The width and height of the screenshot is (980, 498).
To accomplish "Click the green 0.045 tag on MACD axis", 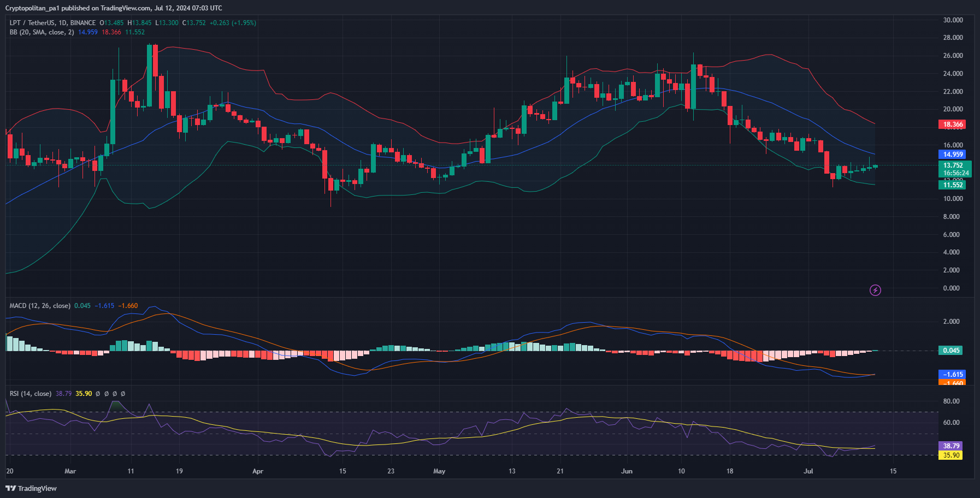I will (950, 351).
